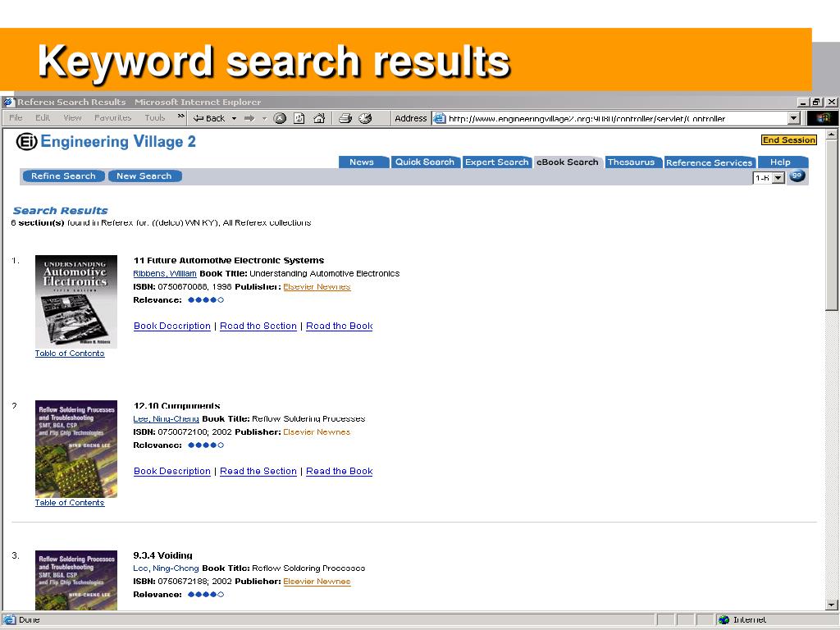The image size is (840, 630).
Task: Open author link Lee, Ning-Cheng in result 2
Action: point(166,419)
